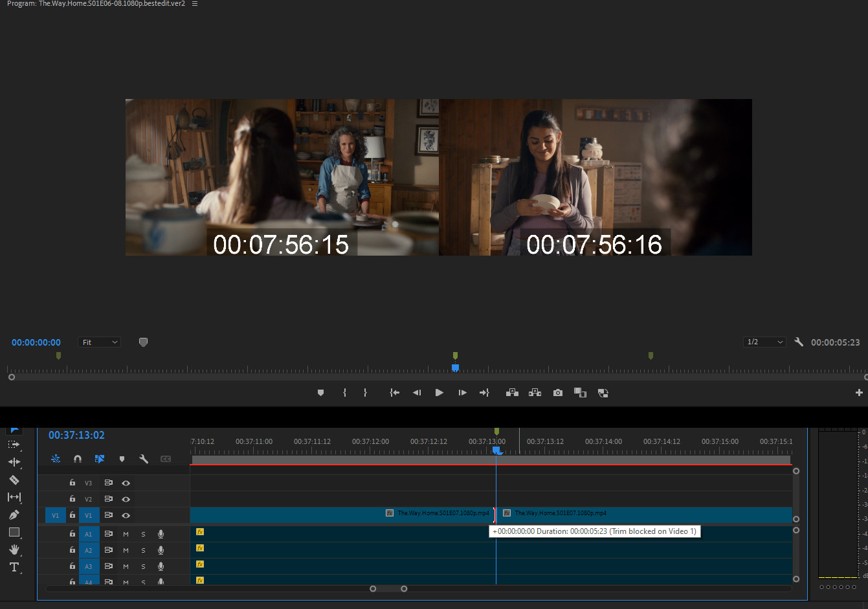
Task: Export frame with camera icon
Action: pyautogui.click(x=558, y=393)
